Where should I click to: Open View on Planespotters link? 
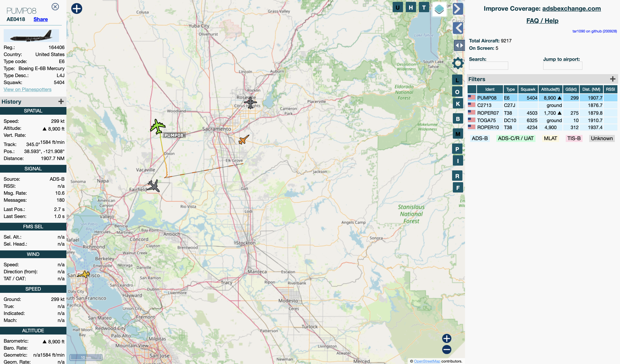(27, 89)
